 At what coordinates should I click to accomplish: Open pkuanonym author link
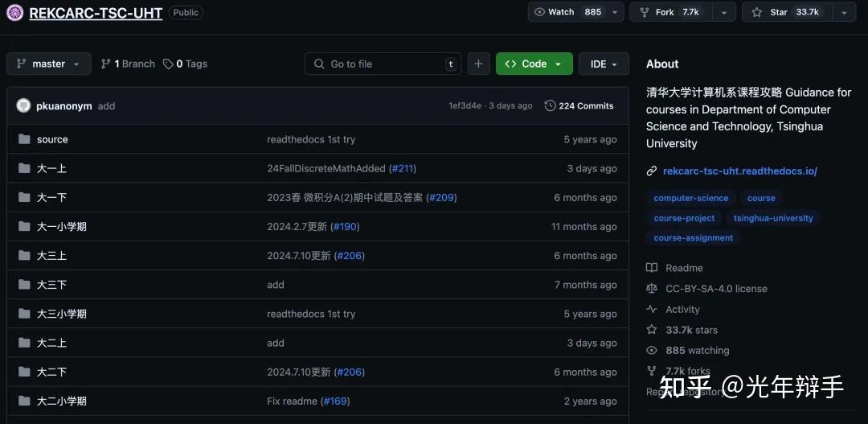[64, 106]
